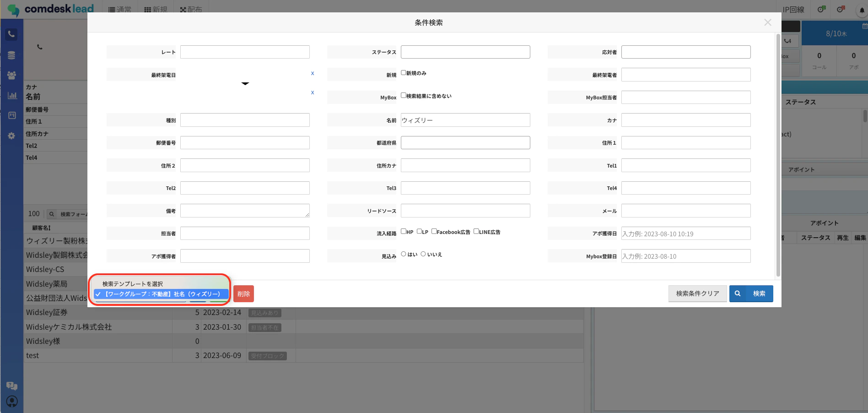Focus the リードソース input field

pos(465,211)
